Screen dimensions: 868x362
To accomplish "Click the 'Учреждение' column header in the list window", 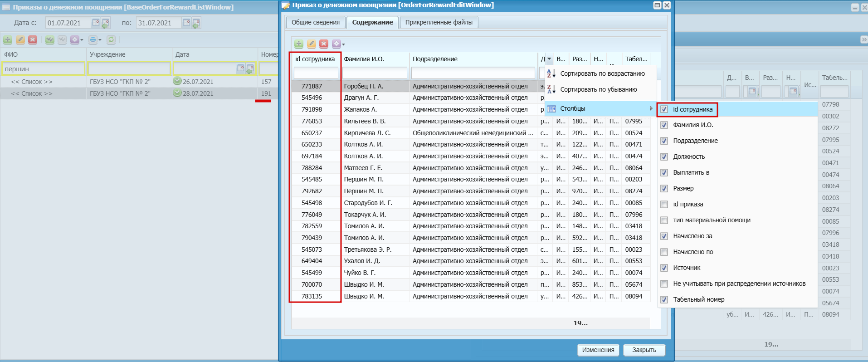I will coord(129,54).
